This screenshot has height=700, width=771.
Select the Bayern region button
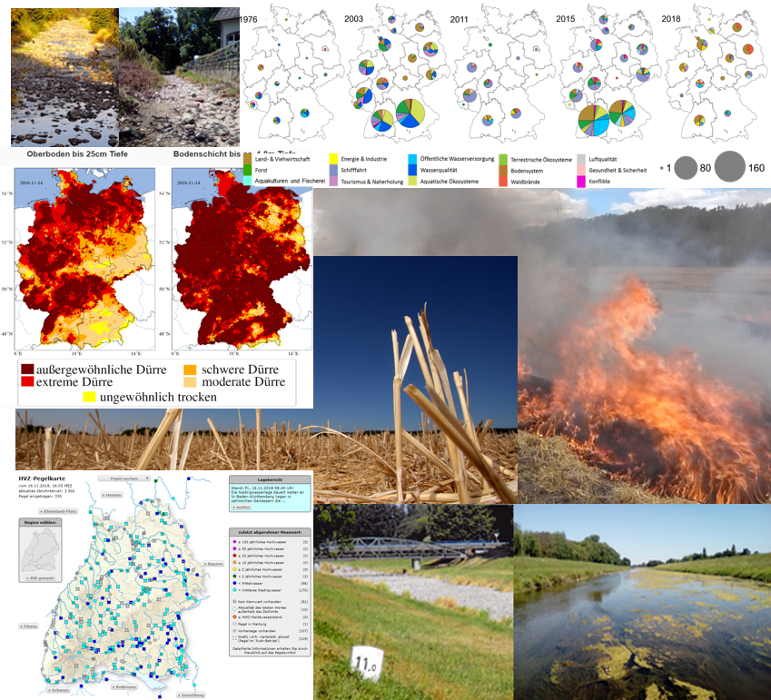click(214, 564)
